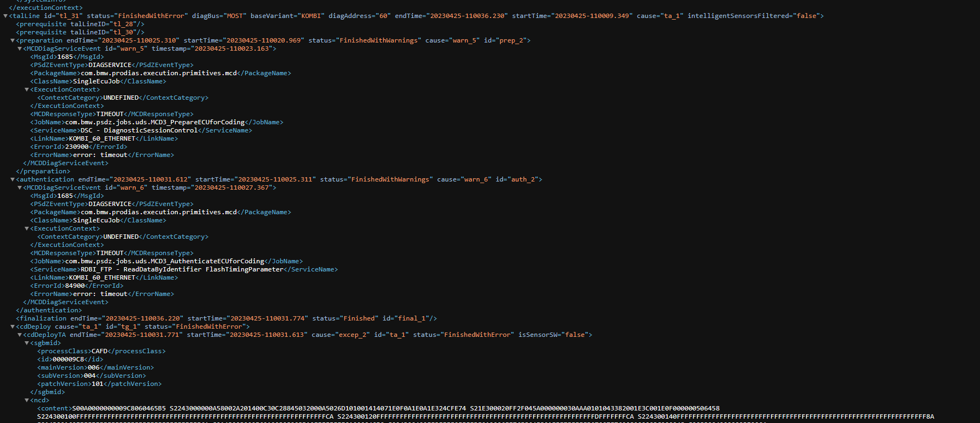Click the id auth_2 attribute
Viewport: 980px width, 423px height.
click(x=517, y=179)
